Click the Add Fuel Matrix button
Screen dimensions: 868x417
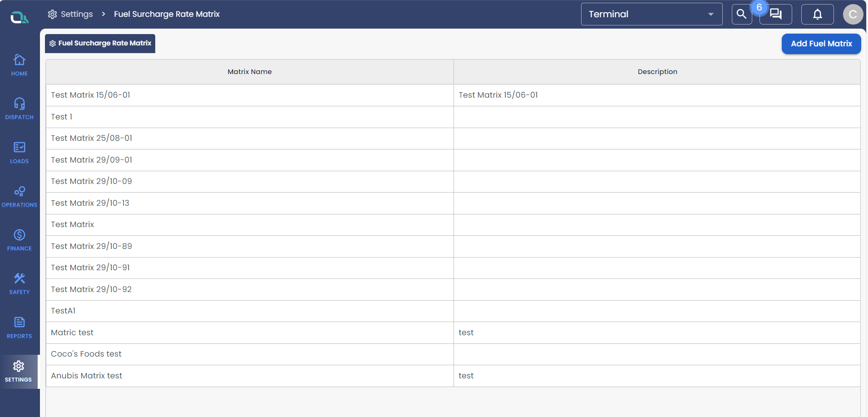click(821, 44)
